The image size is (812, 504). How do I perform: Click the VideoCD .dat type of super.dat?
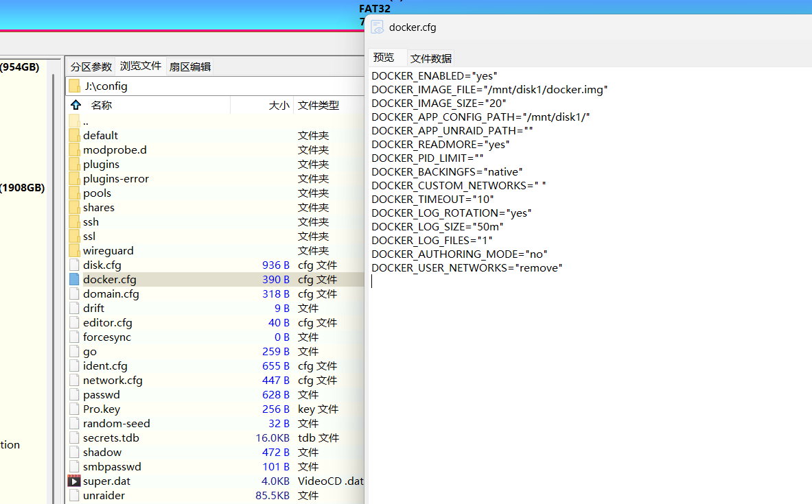pos(330,481)
